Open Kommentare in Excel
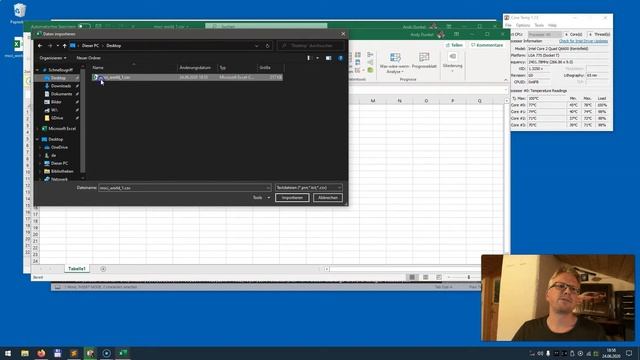The width and height of the screenshot is (640, 360). click(x=487, y=45)
